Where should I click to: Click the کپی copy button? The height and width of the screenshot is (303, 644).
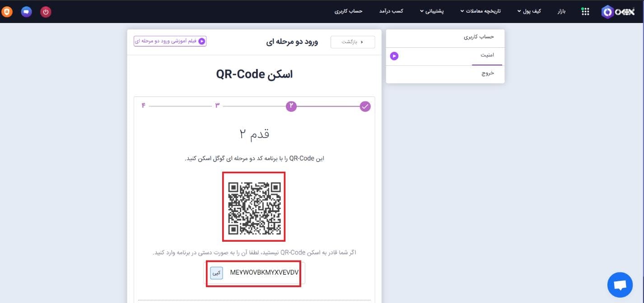coord(216,273)
